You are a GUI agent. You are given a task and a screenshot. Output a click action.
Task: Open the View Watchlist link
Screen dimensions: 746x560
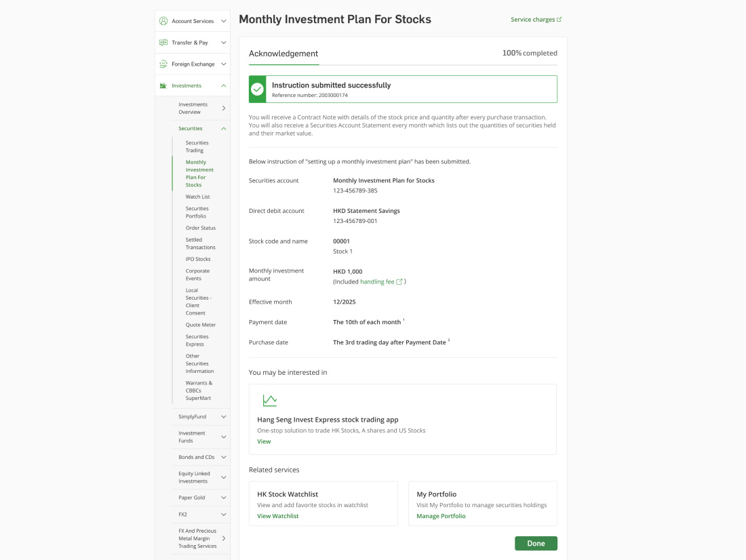tap(278, 516)
